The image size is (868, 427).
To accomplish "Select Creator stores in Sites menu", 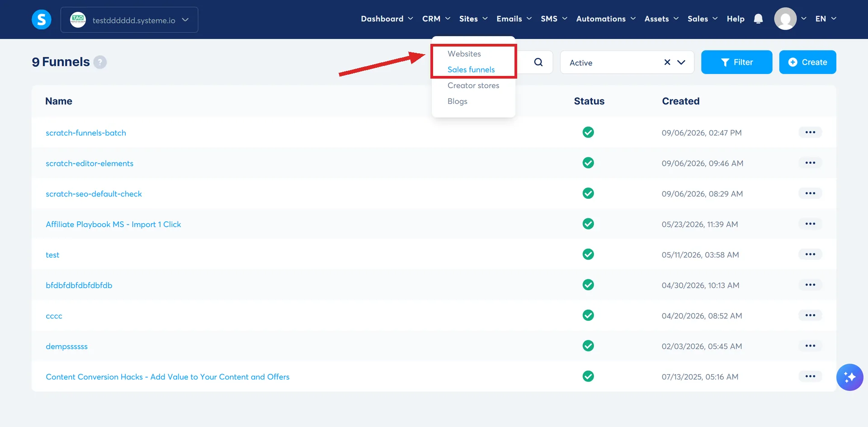I will [473, 85].
